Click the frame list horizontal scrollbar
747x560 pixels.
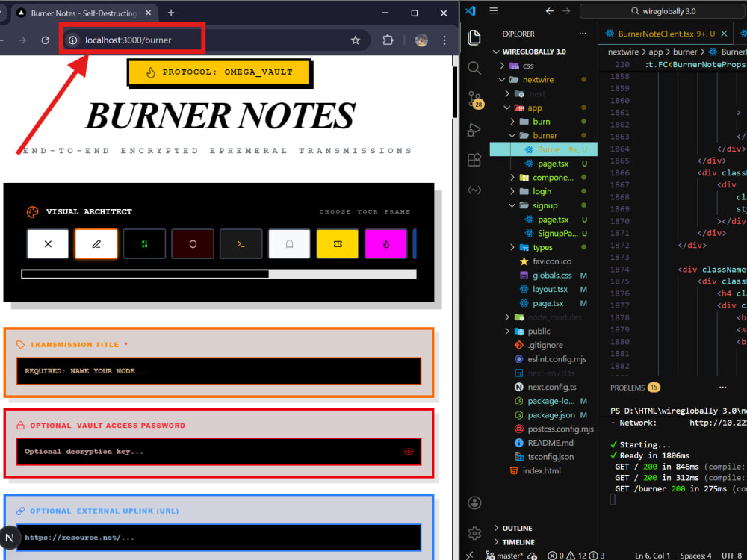(x=219, y=274)
